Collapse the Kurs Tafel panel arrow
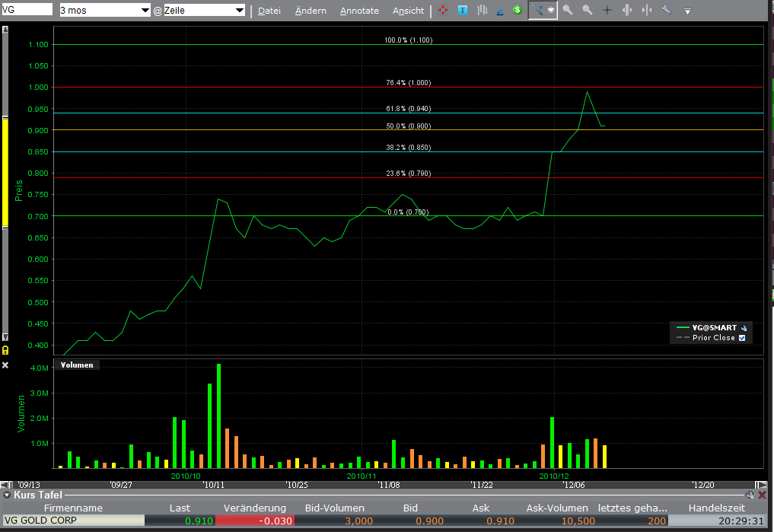Image resolution: width=774 pixels, height=532 pixels. point(7,495)
